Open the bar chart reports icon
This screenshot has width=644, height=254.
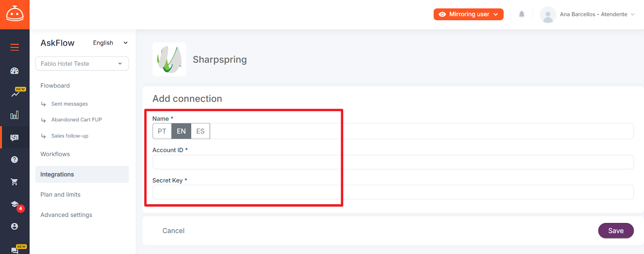pyautogui.click(x=14, y=115)
